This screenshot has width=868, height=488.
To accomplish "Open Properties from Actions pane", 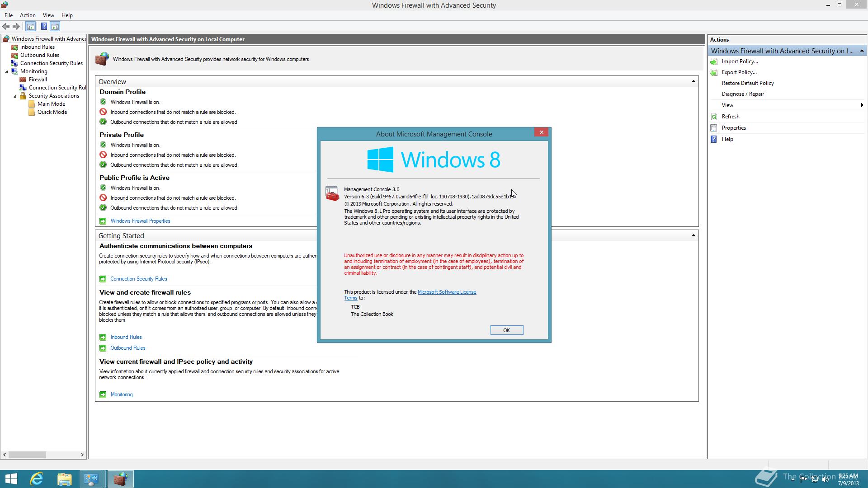I will pos(734,128).
